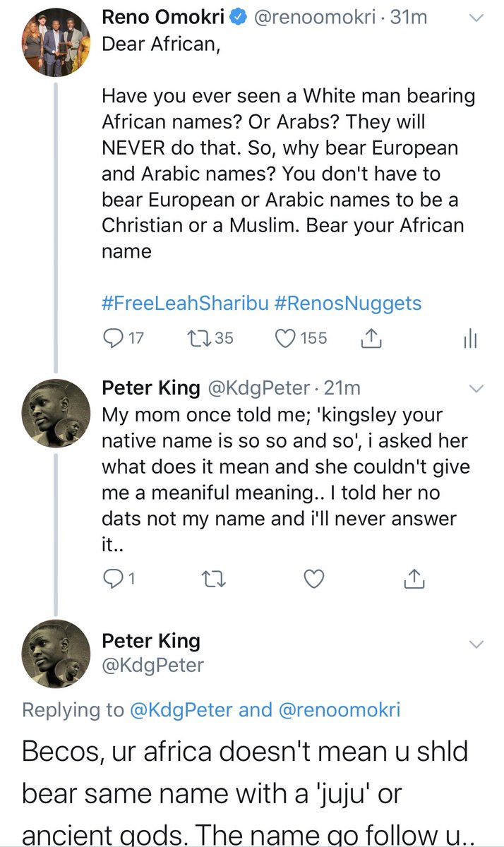Share Peter King's 21m tweet
The image size is (504, 847).
pos(414,579)
